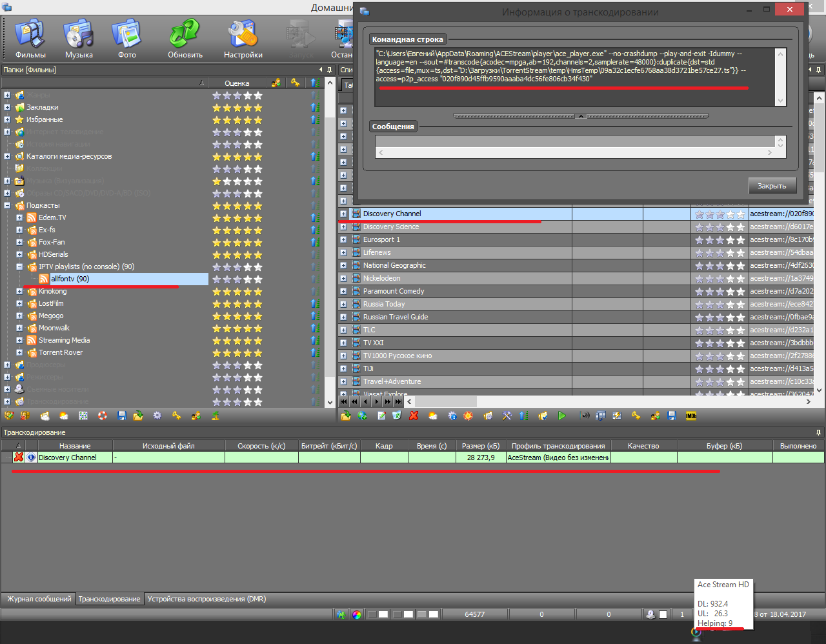Expand the Eurosport 1 channel row
Image resolution: width=826 pixels, height=644 pixels.
343,239
